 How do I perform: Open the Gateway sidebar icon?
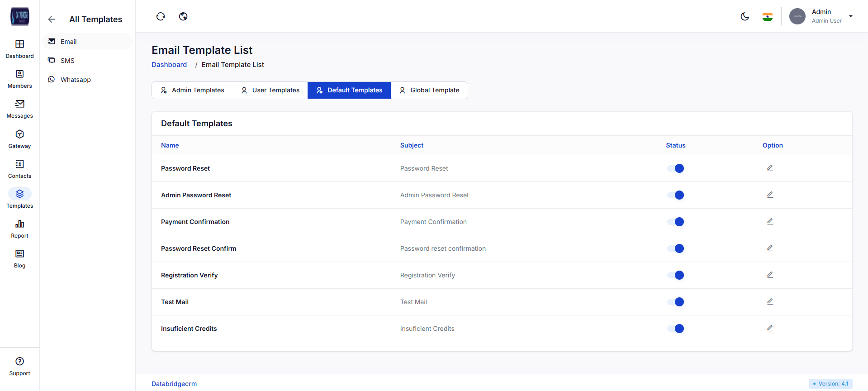click(19, 134)
